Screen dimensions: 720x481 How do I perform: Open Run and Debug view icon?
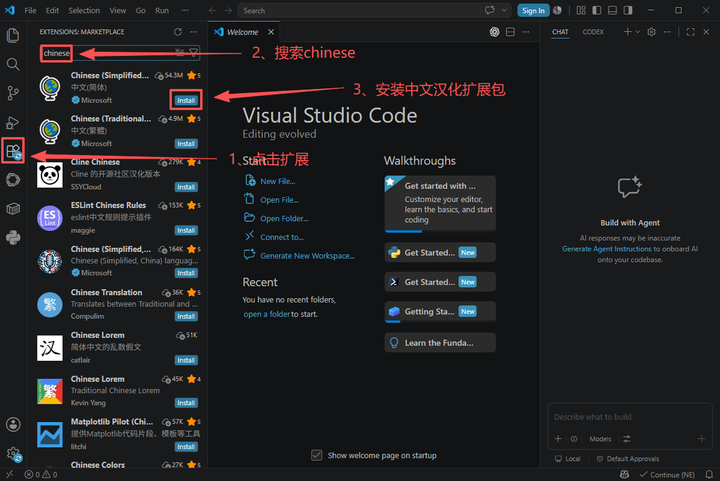(13, 123)
